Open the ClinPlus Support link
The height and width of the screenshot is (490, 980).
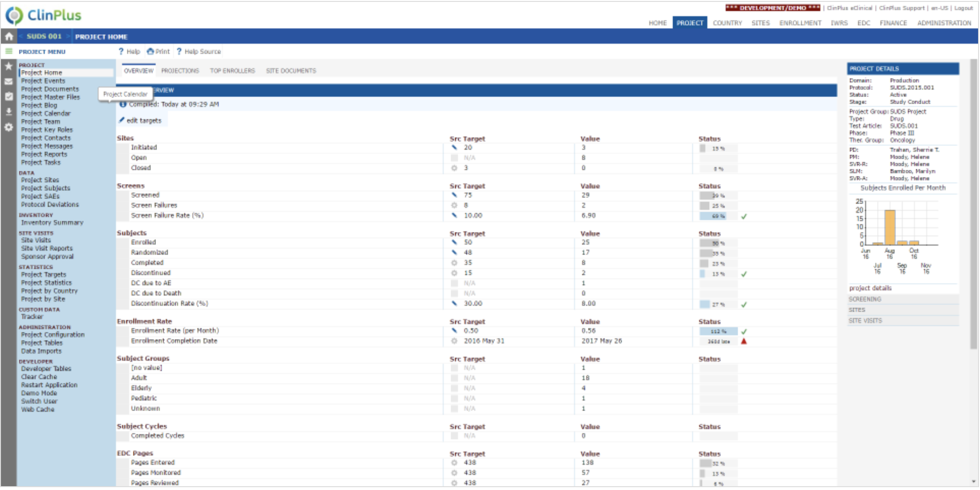902,8
